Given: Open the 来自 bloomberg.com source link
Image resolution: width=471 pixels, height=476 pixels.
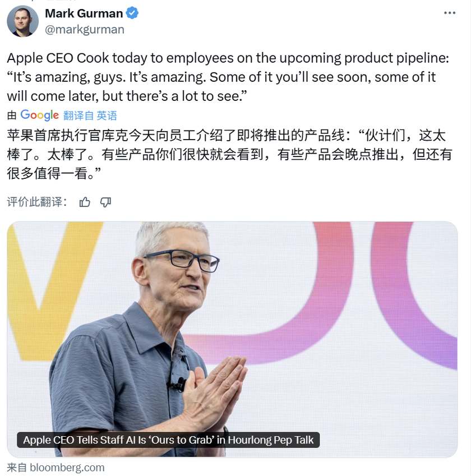Looking at the screenshot, I should pos(56,468).
